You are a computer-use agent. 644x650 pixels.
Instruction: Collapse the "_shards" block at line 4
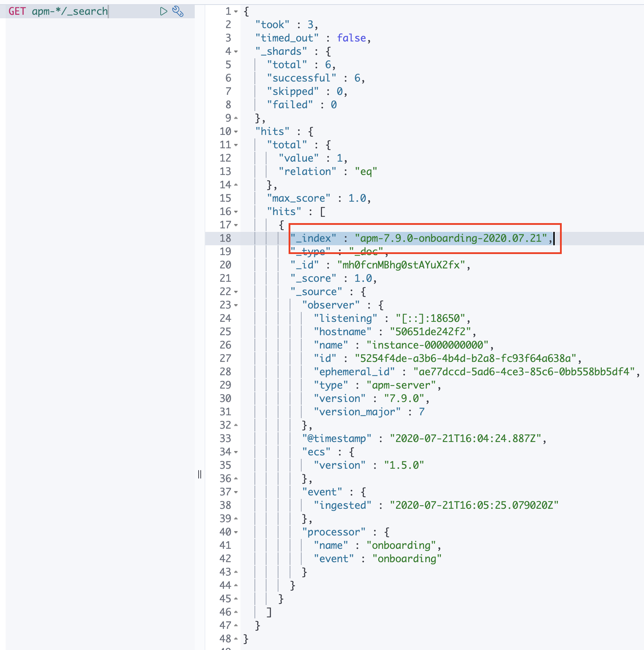click(236, 52)
